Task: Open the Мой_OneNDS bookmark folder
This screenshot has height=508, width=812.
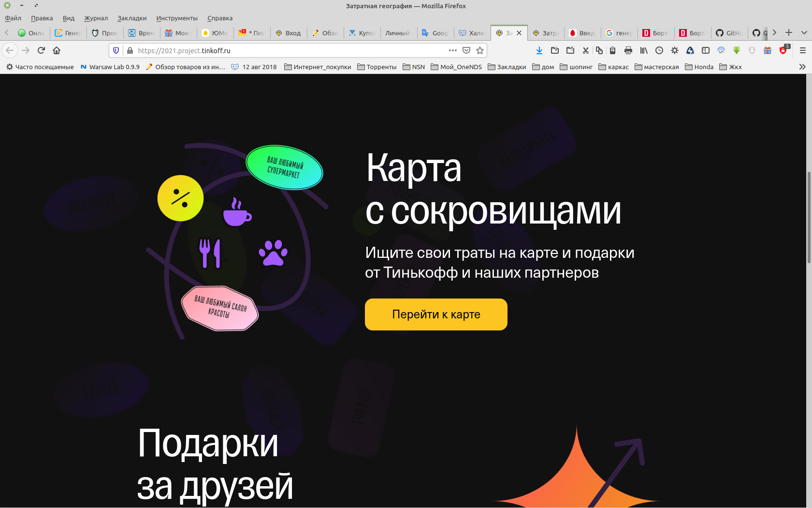Action: pos(456,67)
